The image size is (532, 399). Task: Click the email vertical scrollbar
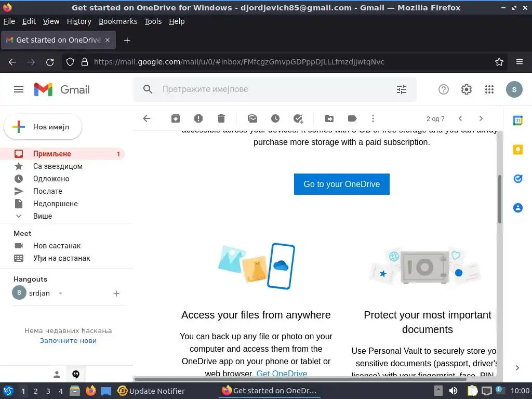coord(500,199)
